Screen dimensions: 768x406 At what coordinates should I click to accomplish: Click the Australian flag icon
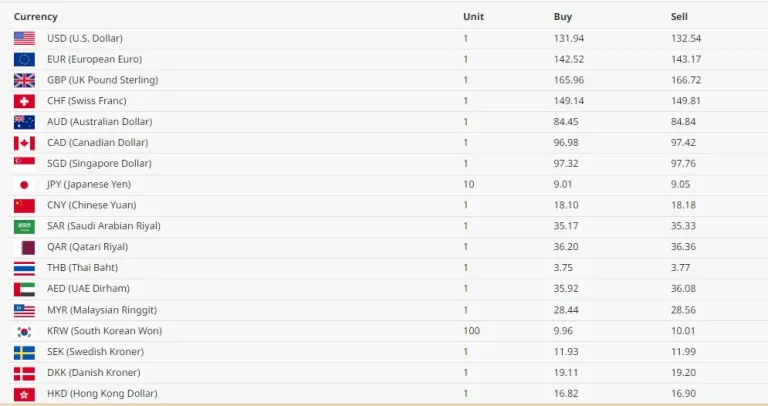click(x=24, y=122)
